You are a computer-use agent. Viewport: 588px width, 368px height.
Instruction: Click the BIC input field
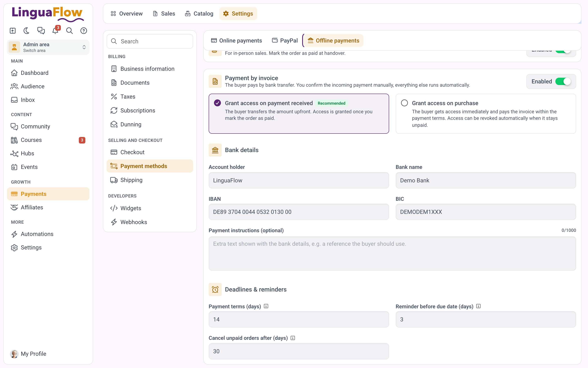486,212
